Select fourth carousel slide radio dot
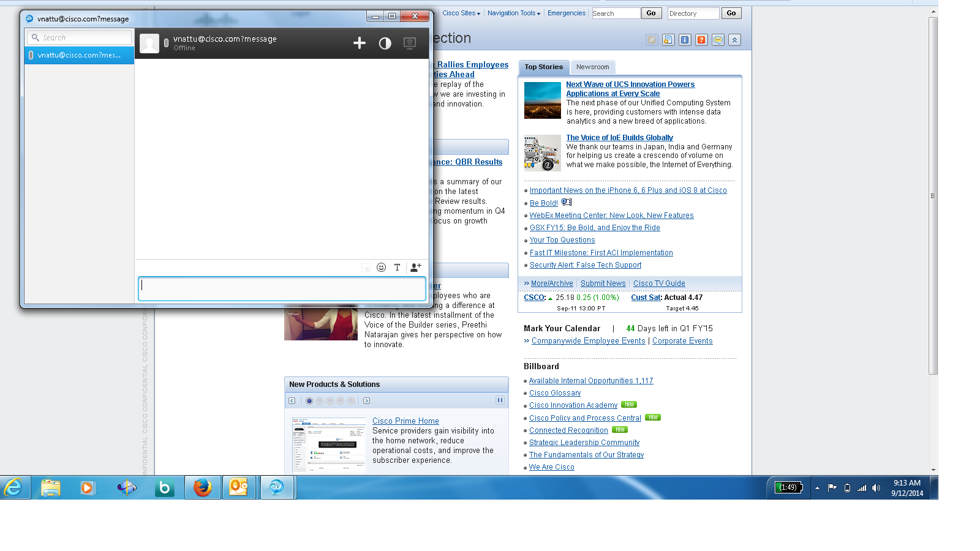The image size is (980, 551). pyautogui.click(x=341, y=401)
